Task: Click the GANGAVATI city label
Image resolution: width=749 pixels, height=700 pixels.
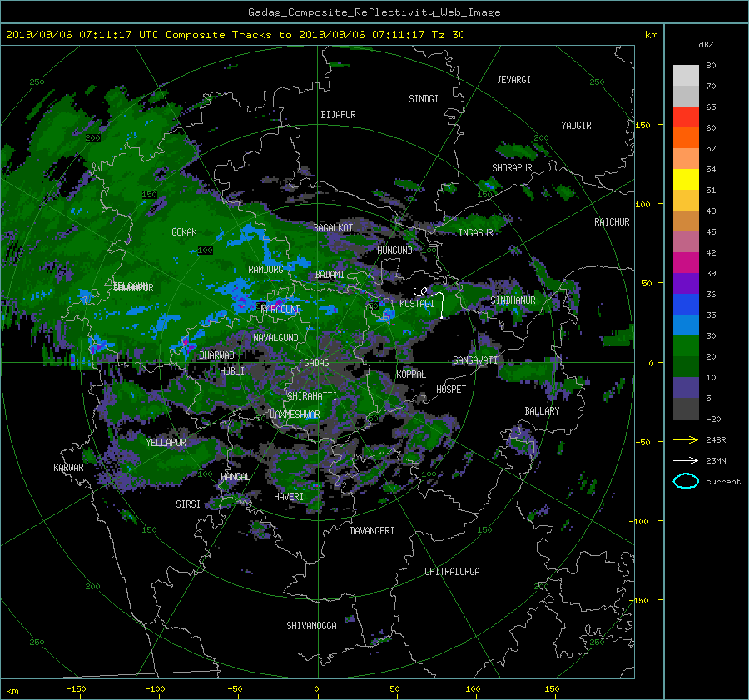Action: (475, 360)
